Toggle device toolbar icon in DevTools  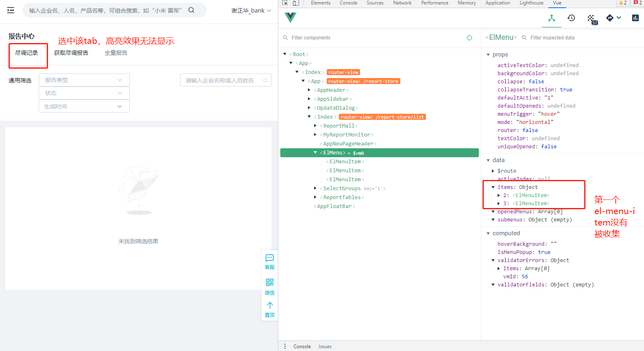click(x=296, y=3)
